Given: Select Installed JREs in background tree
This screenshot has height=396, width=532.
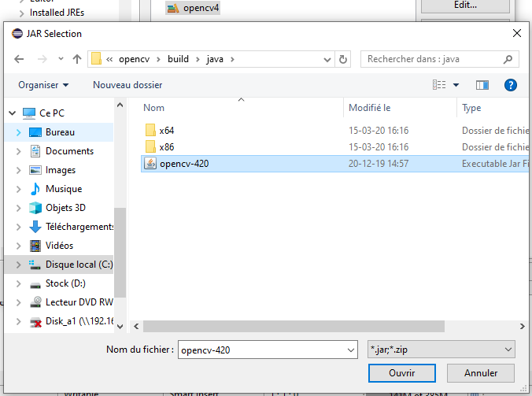Looking at the screenshot, I should [x=57, y=13].
